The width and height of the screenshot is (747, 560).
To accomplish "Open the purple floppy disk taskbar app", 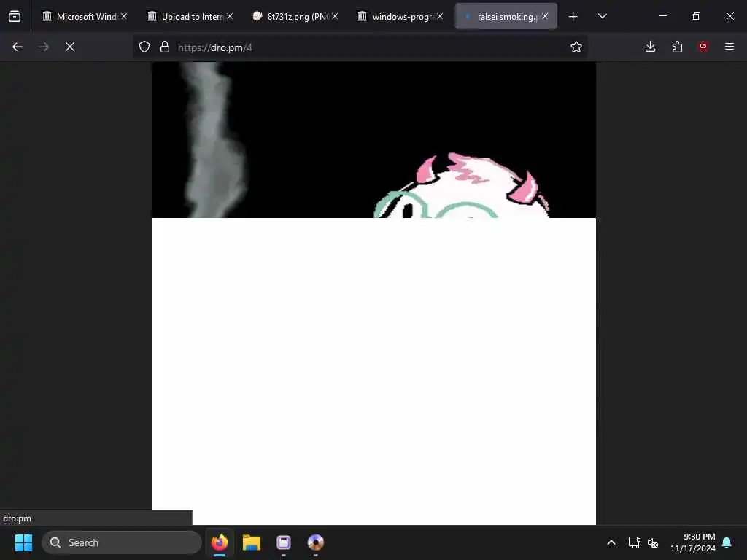I will click(x=284, y=542).
